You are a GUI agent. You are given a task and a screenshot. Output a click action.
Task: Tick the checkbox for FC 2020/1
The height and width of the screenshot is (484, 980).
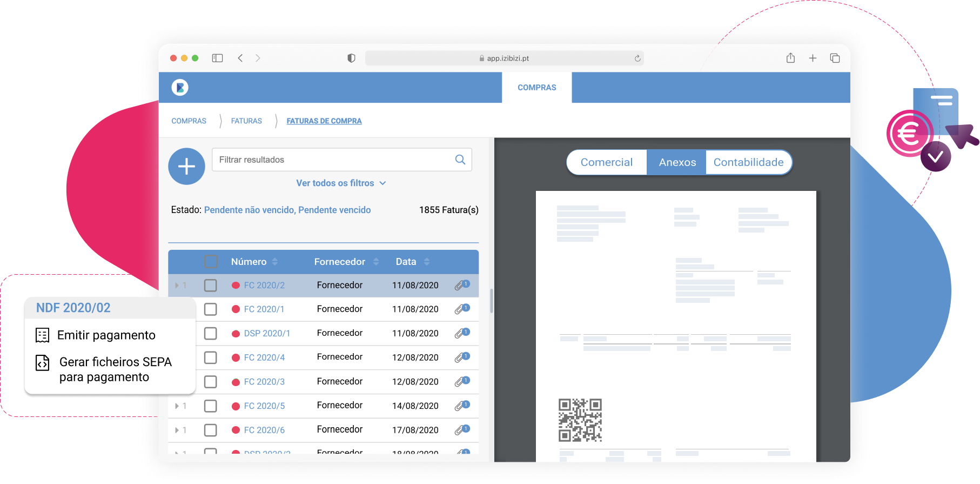(211, 309)
